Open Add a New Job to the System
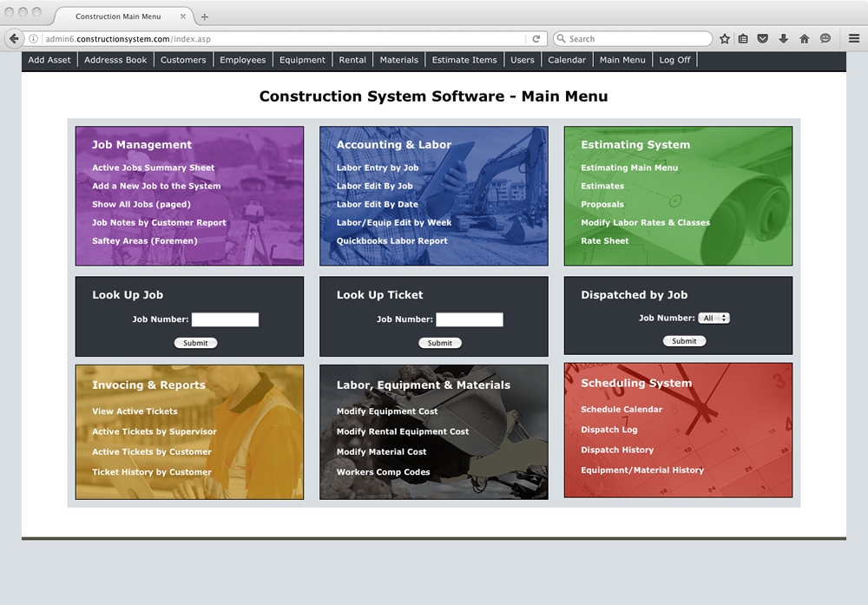 (156, 186)
